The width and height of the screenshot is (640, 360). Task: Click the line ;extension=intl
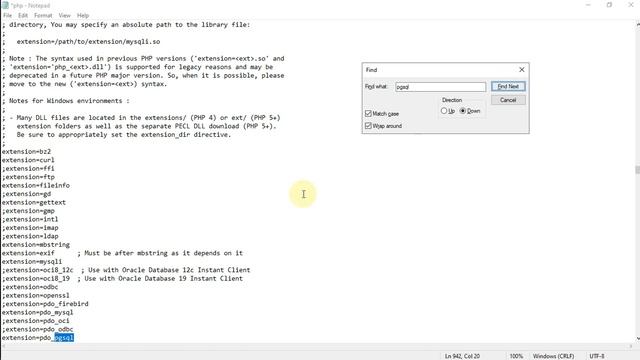(30, 219)
